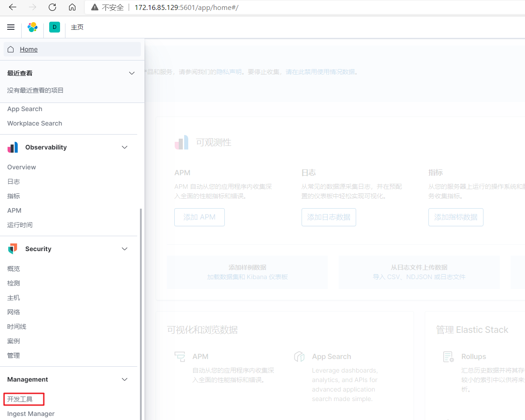Click 加载数据集和 Kibana 仪表板 link
The height and width of the screenshot is (420, 525).
coord(247,277)
